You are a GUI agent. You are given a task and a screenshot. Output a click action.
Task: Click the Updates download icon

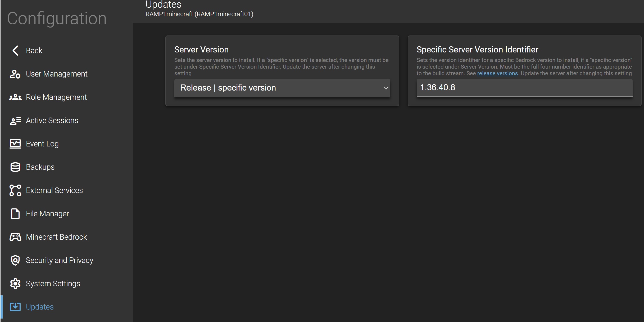click(x=15, y=307)
